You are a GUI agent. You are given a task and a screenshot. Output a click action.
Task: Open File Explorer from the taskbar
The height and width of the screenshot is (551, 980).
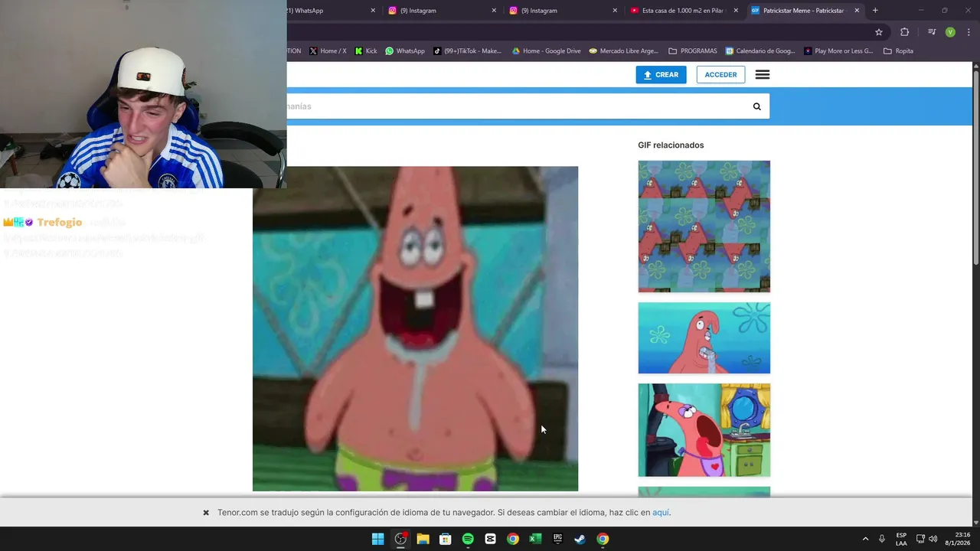point(423,539)
